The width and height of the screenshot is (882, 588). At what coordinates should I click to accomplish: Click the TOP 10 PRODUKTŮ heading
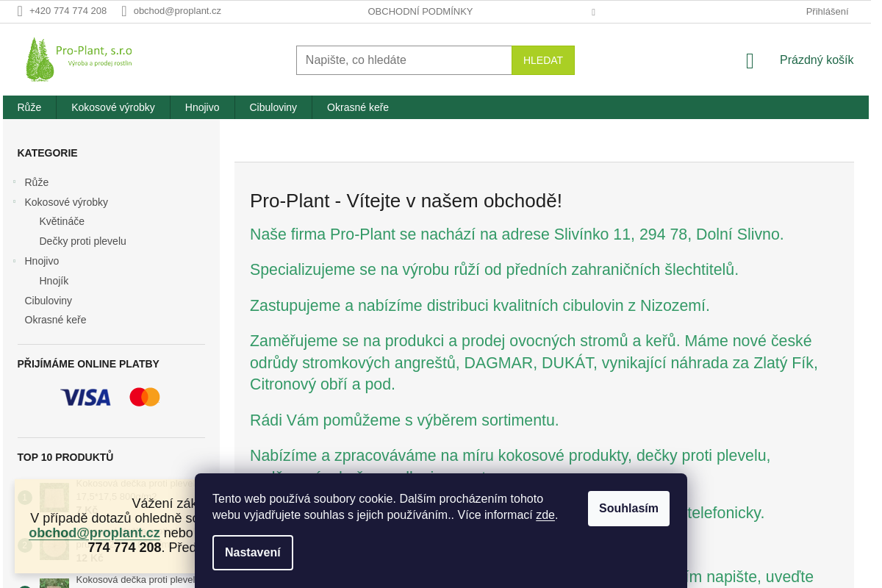(65, 457)
